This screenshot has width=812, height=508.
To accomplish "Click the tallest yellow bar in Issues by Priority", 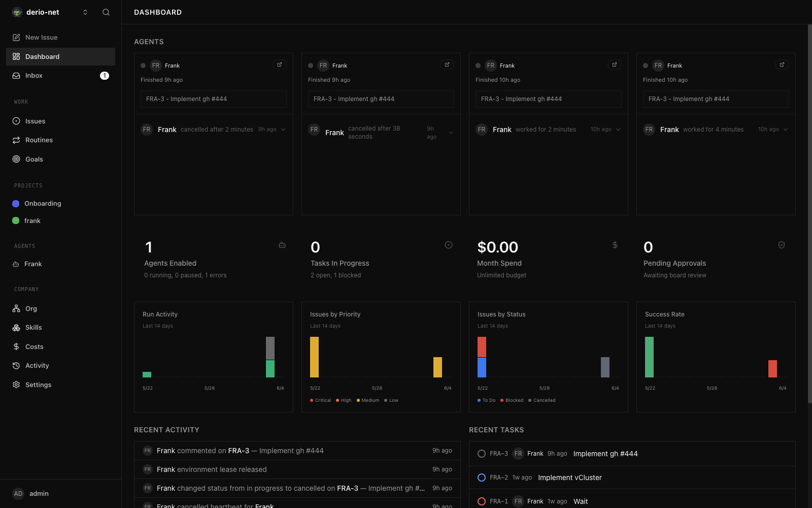I will (314, 357).
